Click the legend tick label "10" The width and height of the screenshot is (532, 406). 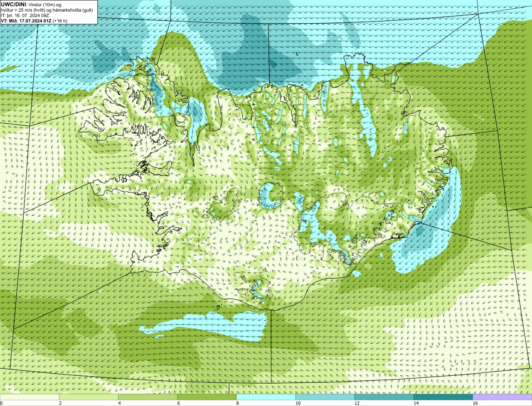[298, 403]
